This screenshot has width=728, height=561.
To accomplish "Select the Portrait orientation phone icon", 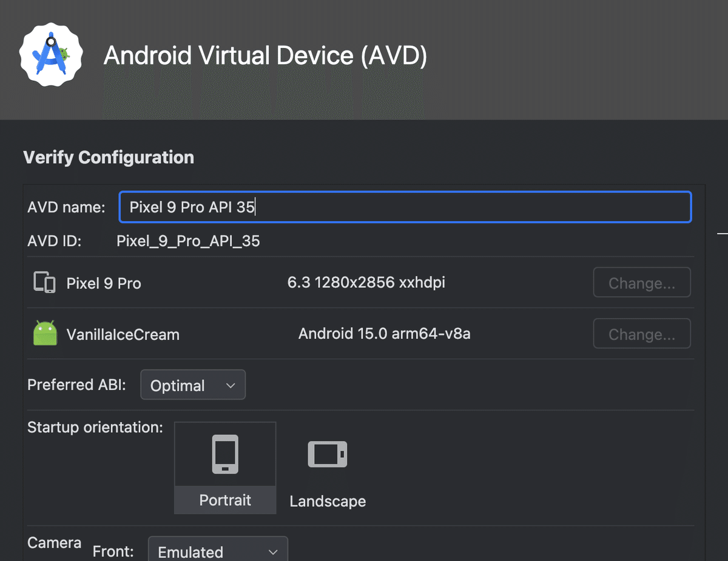I will 225,454.
